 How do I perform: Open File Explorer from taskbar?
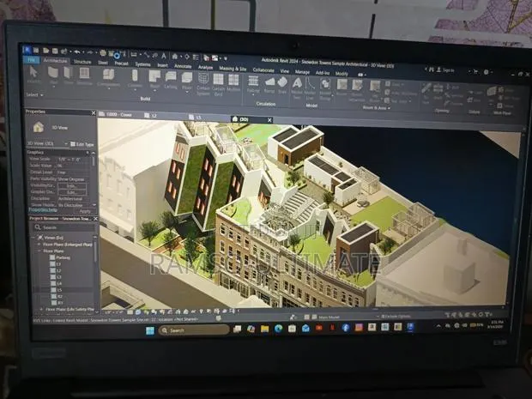tap(264, 329)
